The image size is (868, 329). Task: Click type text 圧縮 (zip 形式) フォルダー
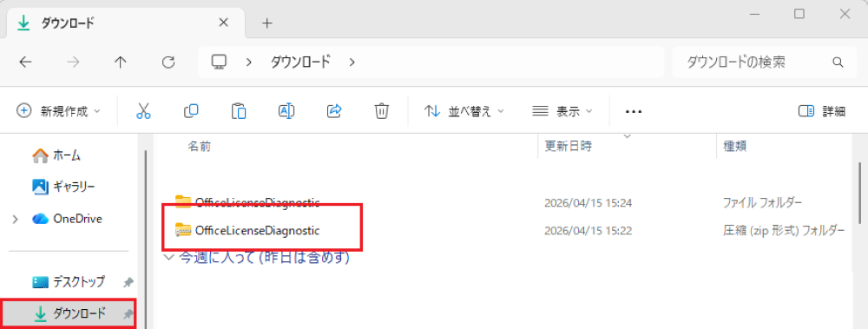coord(784,230)
